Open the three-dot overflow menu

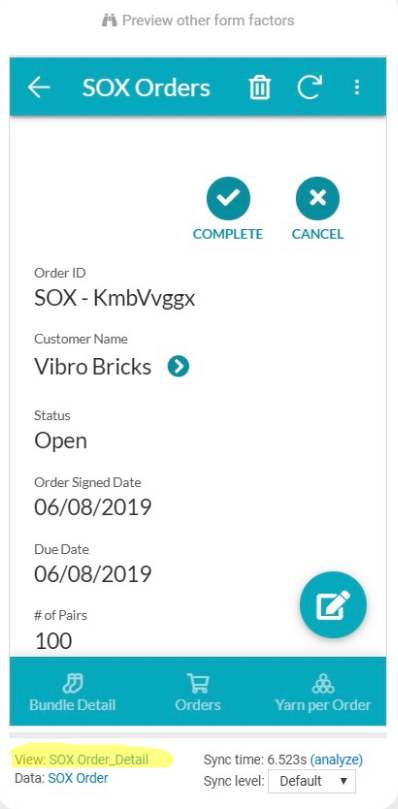tap(357, 87)
